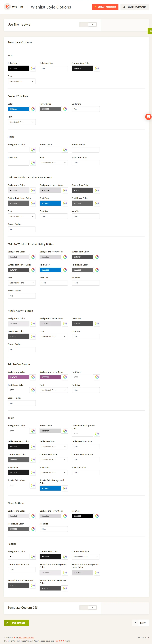This screenshot has width=152, height=644.
Task: Click Popups Normal Buttons Text Color #515151 swatch
Action: 19,585
